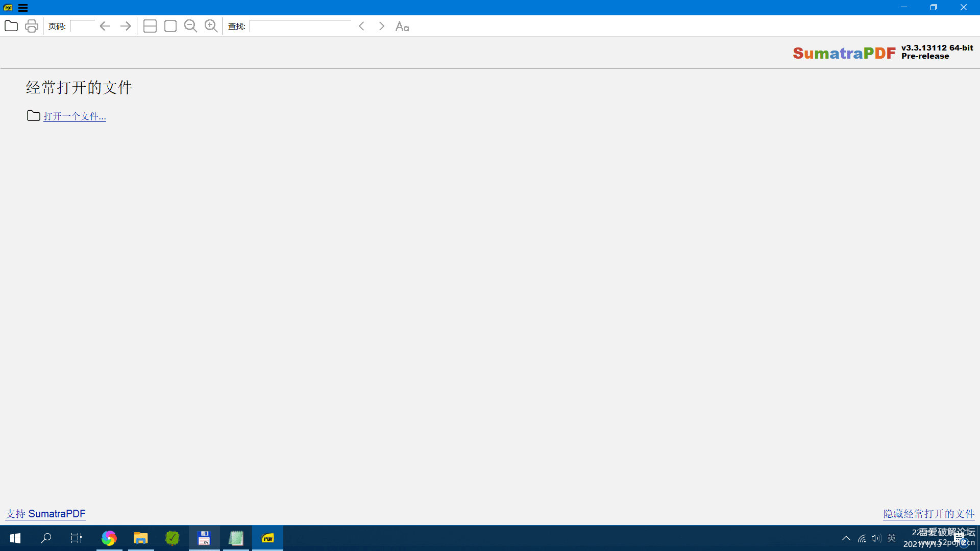Click the page number input field
This screenshot has height=551, width=980.
click(x=83, y=26)
